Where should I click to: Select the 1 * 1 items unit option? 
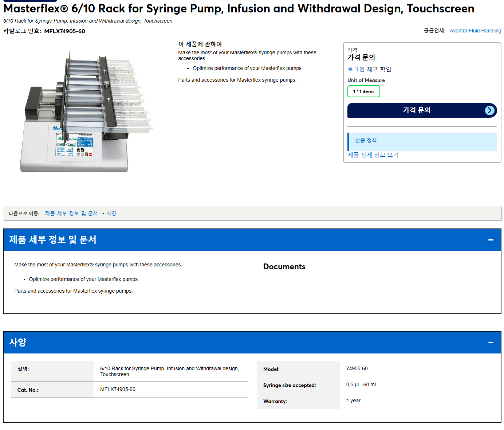coord(364,91)
